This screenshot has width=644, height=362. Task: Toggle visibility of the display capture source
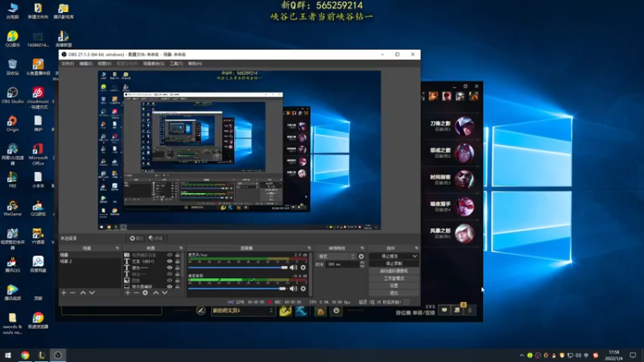click(x=169, y=286)
